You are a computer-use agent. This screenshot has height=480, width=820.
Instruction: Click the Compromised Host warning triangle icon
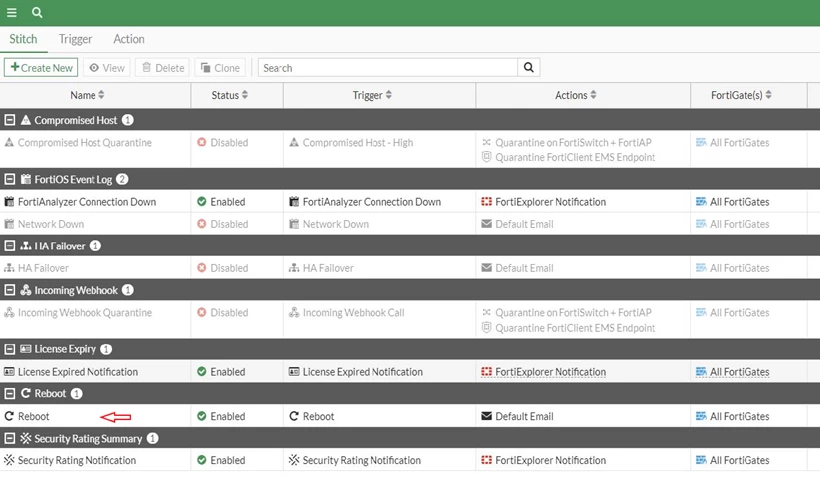26,120
